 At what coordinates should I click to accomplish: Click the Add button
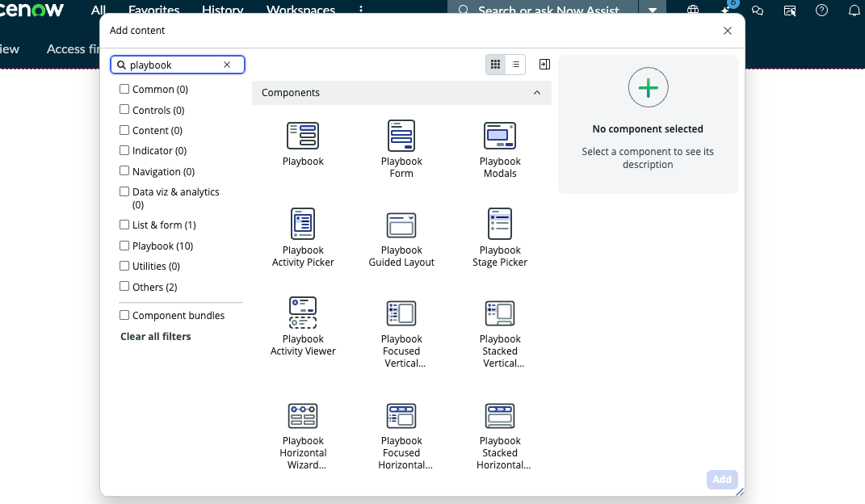click(722, 480)
